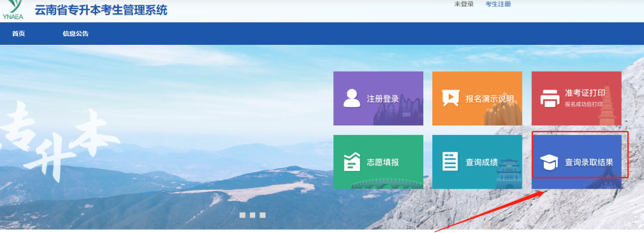Click the folder icon on 志愿填报 tile

352,162
